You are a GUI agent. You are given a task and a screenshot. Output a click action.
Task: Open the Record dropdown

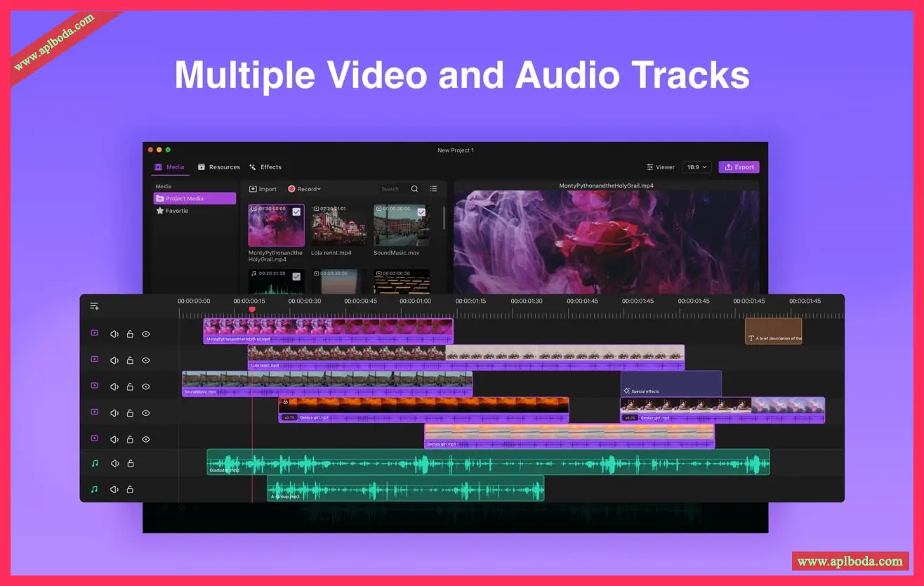click(304, 189)
